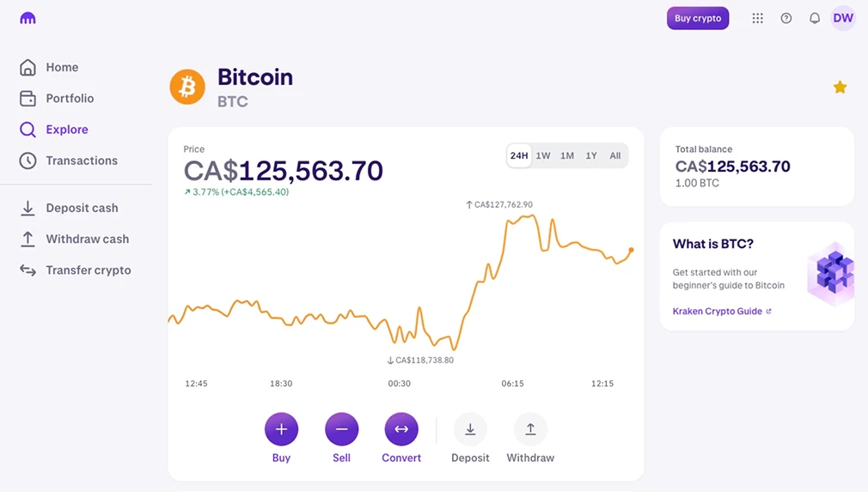The image size is (868, 492).
Task: Click the Convert arrows icon
Action: coord(401,429)
